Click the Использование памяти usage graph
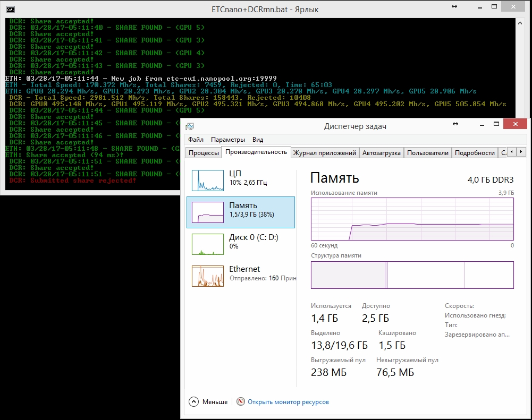This screenshot has width=532, height=420. point(412,219)
